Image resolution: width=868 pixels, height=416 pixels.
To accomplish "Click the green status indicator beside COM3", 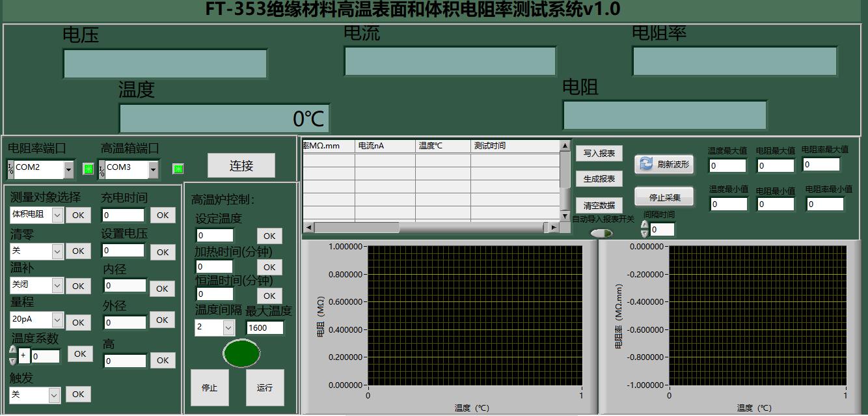I will (x=178, y=169).
